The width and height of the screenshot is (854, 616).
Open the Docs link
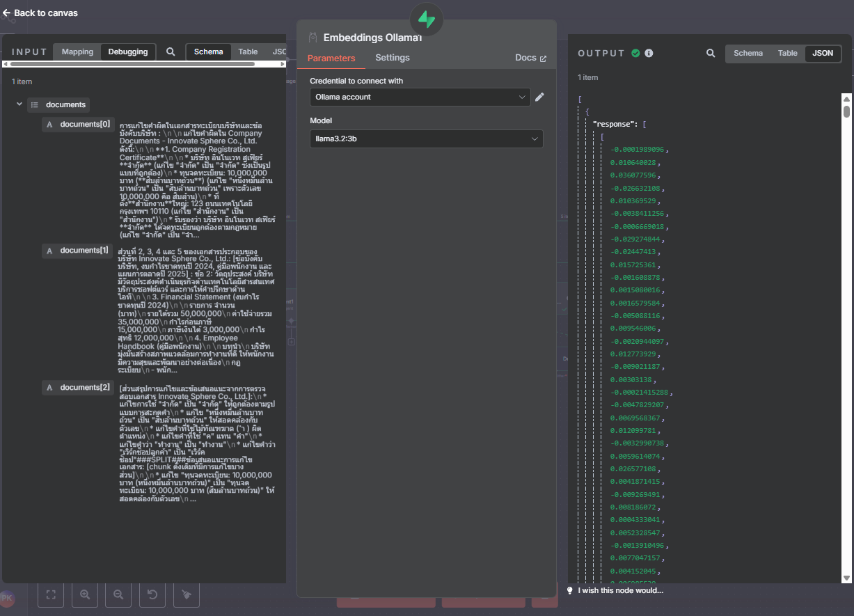click(x=530, y=58)
